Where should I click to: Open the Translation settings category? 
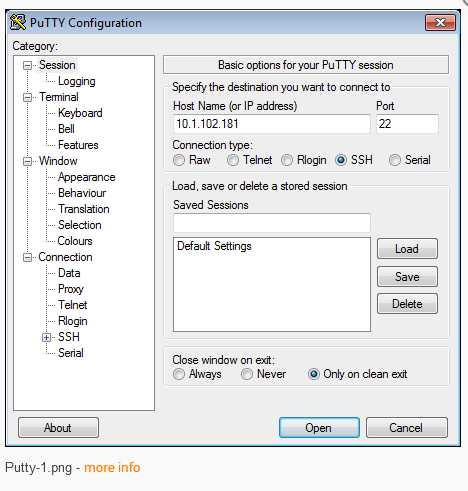(84, 209)
